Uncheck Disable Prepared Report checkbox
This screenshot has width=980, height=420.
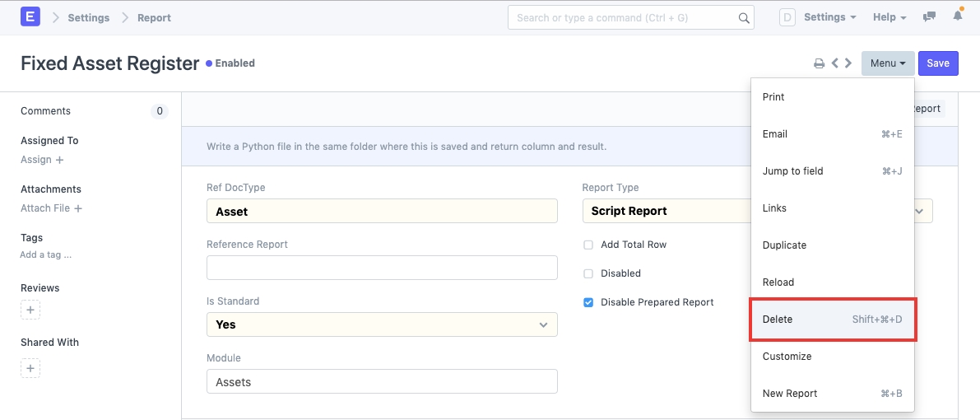(588, 302)
